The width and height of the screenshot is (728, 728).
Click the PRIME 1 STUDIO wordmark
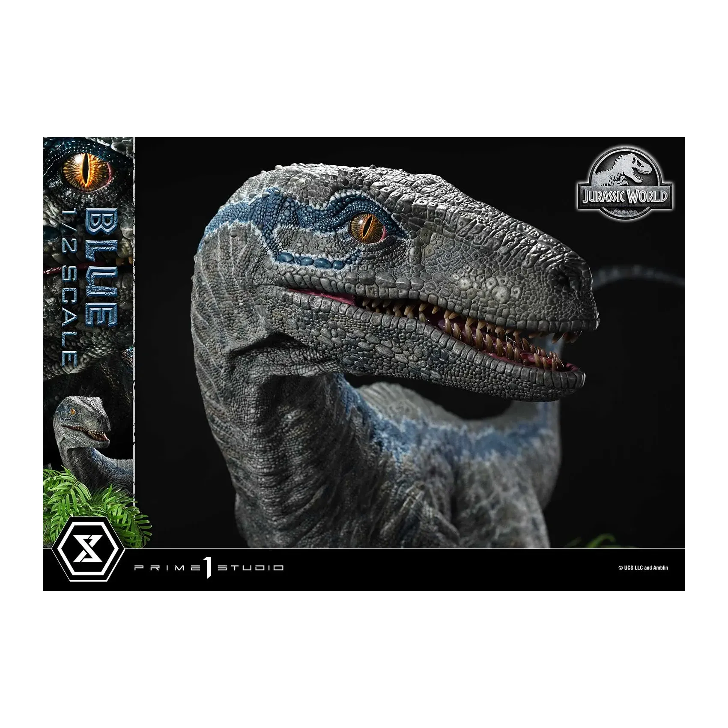[x=209, y=568]
